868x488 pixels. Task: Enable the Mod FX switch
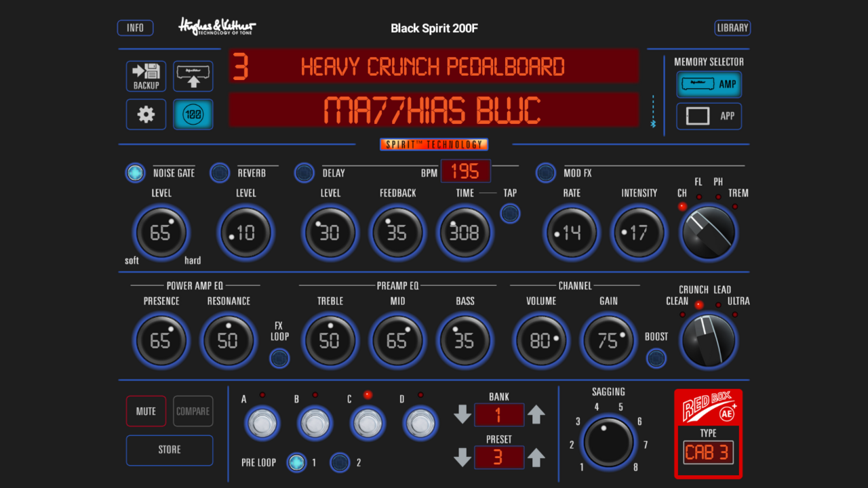click(x=546, y=173)
